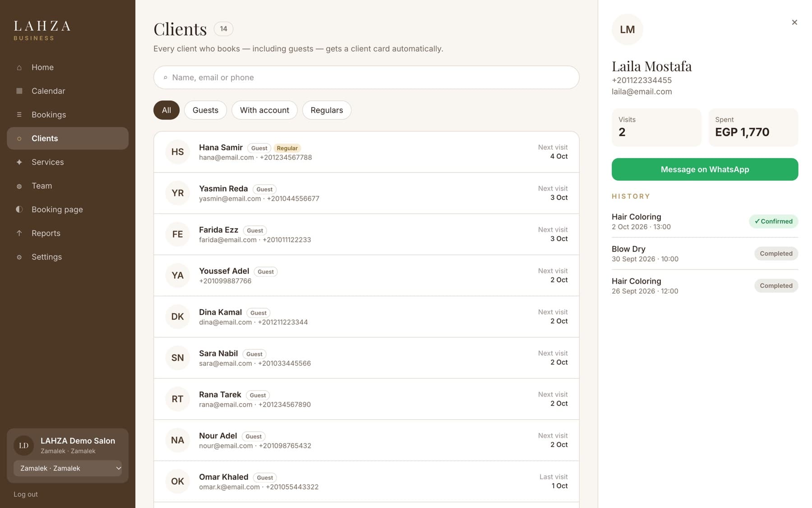Click the Clients circle icon
The height and width of the screenshot is (508, 812).
(19, 139)
